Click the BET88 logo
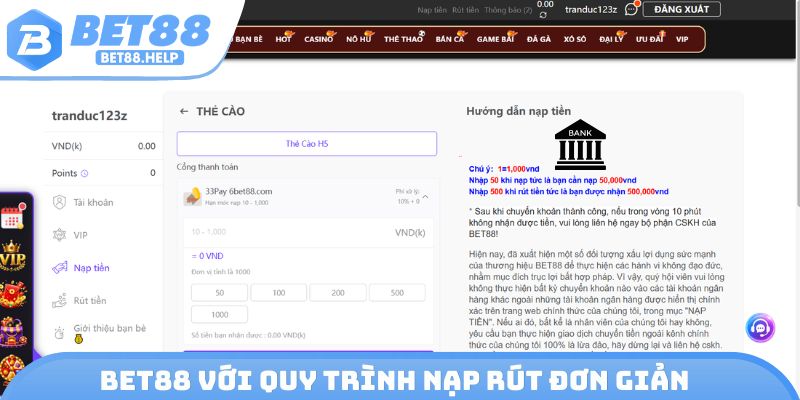Screen dimensions: 800x400 (x=109, y=39)
